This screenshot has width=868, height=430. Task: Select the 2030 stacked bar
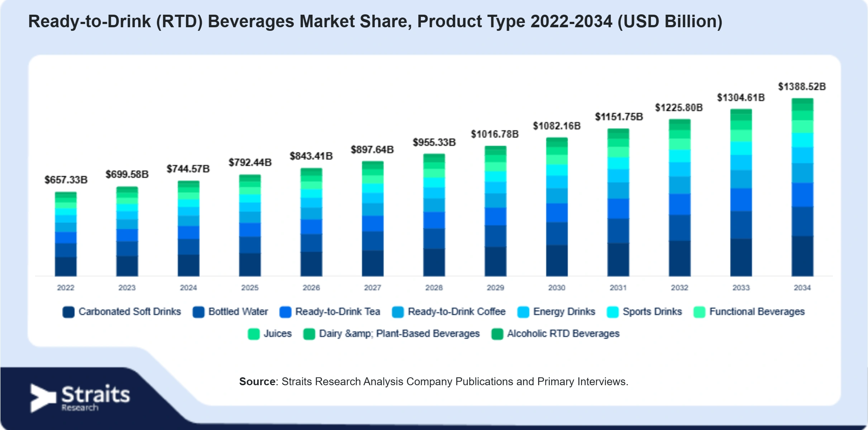(557, 207)
